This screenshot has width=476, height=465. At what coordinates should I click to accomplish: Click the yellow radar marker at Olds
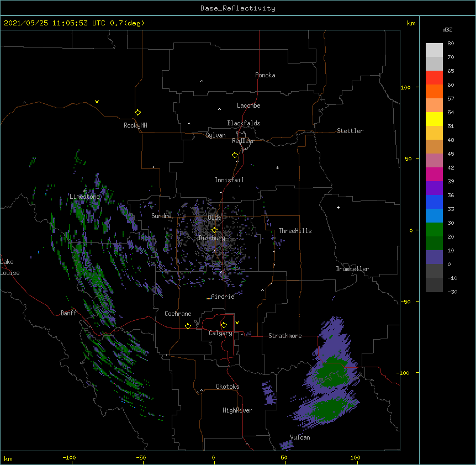214,230
